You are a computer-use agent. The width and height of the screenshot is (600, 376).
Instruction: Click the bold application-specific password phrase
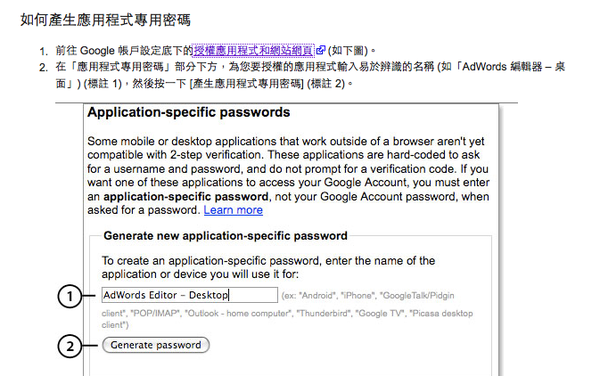(x=186, y=197)
